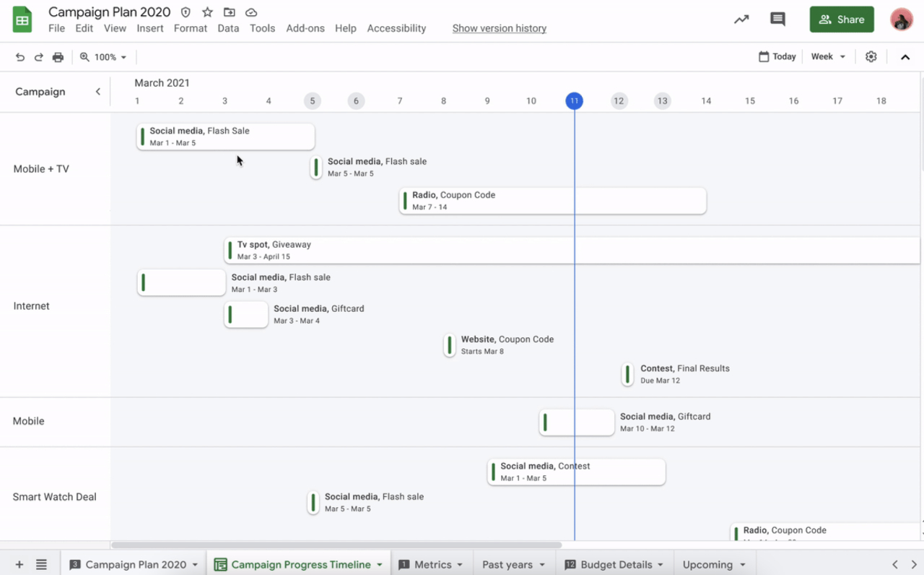
Task: Click the Move to folder icon
Action: pyautogui.click(x=228, y=12)
